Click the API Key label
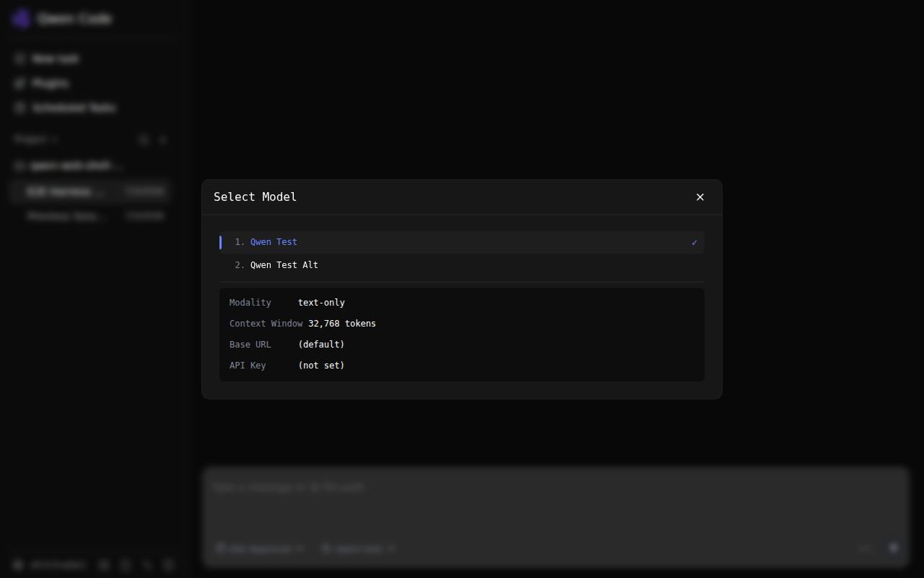Image resolution: width=924 pixels, height=578 pixels. 248,366
